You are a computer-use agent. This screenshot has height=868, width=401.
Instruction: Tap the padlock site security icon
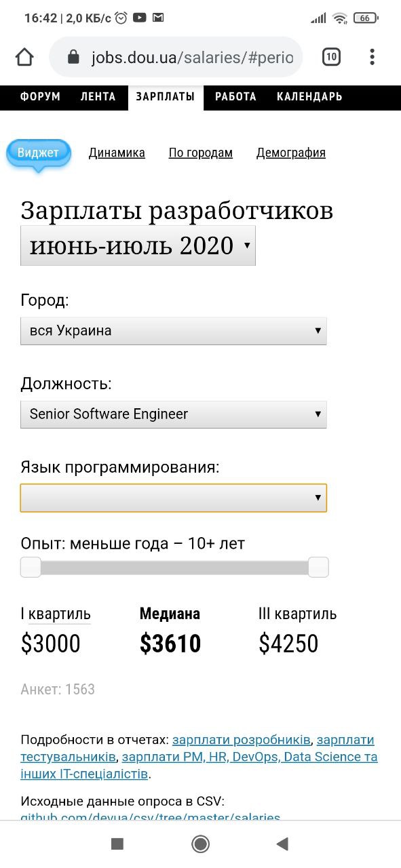click(x=73, y=57)
